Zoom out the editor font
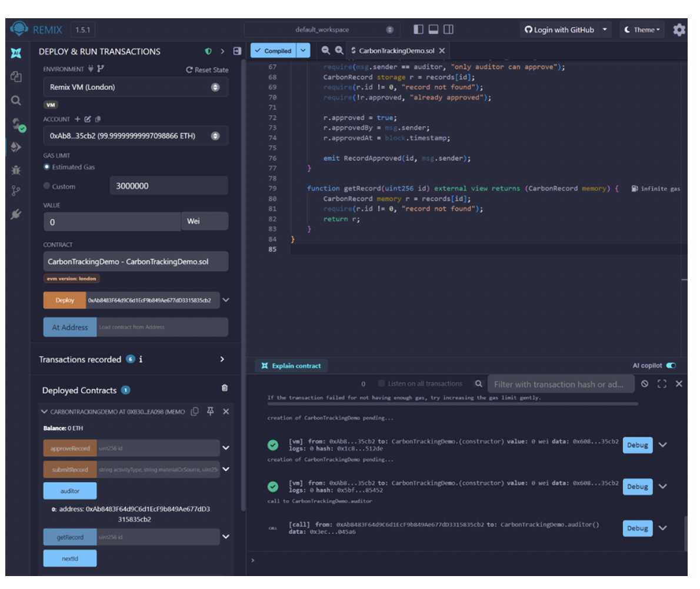700x589 pixels. (326, 51)
